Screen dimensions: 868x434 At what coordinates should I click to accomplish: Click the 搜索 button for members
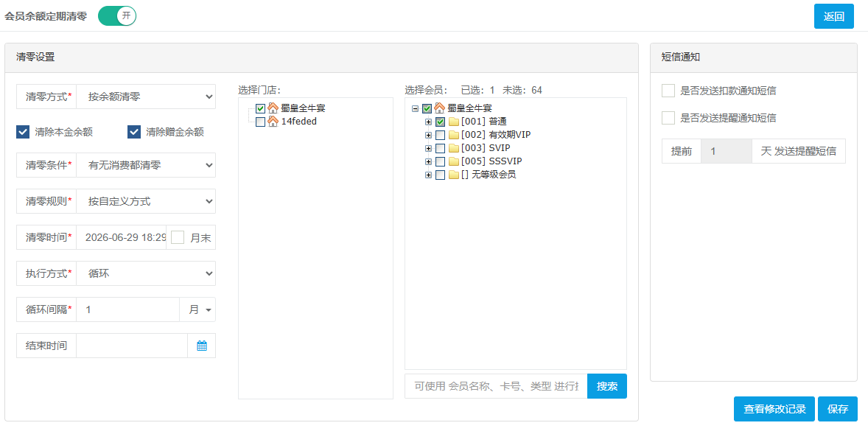click(x=607, y=386)
